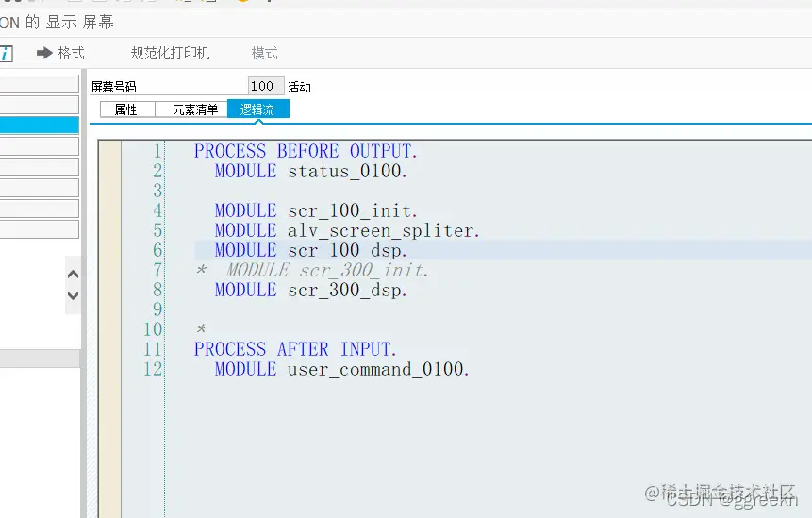812x518 pixels.
Task: Click the 活动 status text
Action: (299, 87)
